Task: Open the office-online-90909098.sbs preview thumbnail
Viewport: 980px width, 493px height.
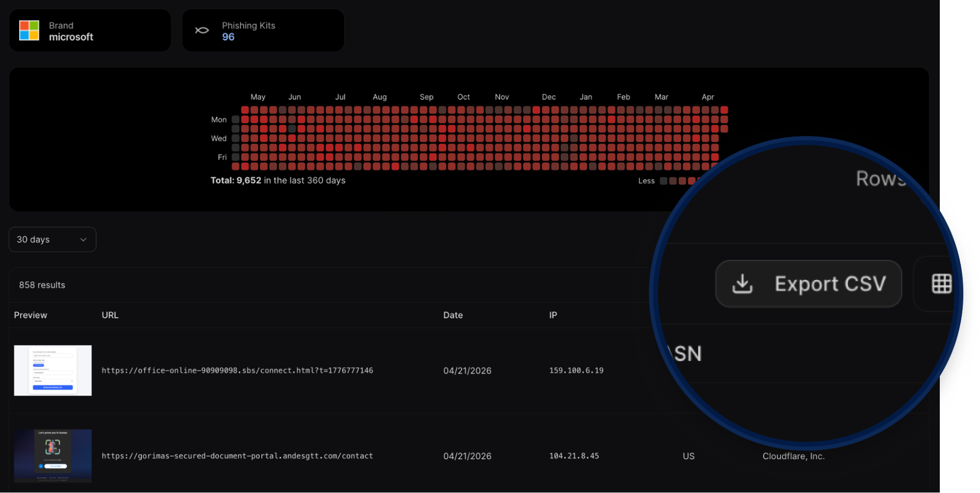Action: coord(53,370)
